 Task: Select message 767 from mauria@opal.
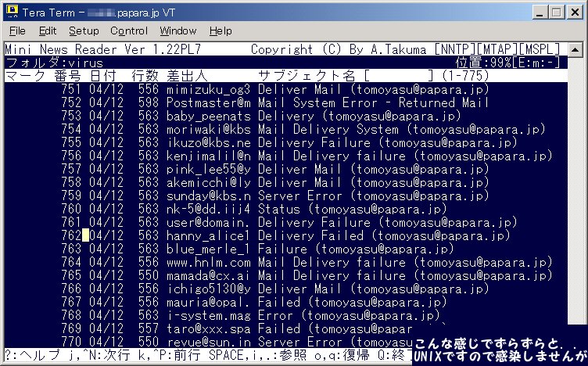click(x=254, y=302)
